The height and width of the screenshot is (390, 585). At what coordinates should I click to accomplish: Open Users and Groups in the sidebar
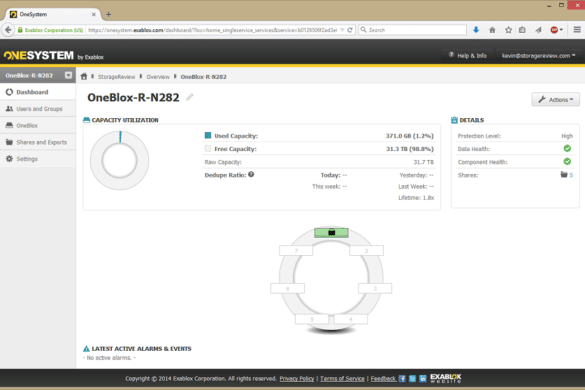coord(38,109)
